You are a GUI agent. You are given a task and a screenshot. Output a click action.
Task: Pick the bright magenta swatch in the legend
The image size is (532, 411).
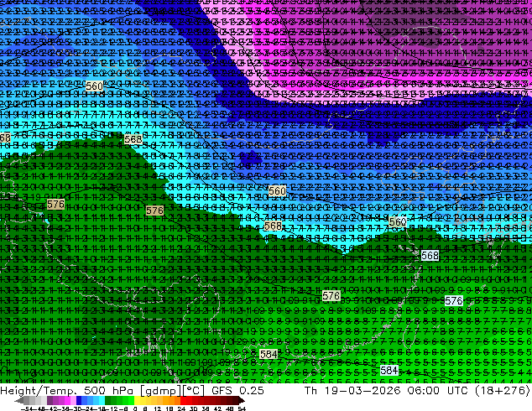point(67,400)
